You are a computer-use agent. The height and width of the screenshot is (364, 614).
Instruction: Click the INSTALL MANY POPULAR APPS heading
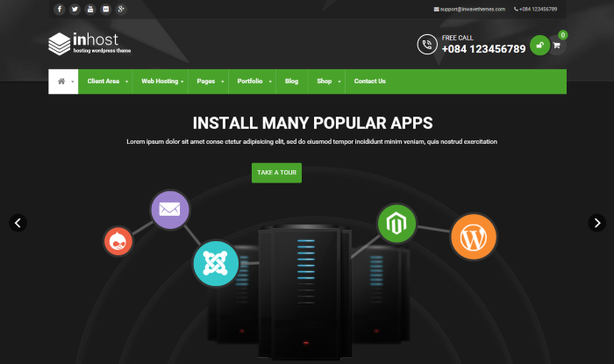[312, 123]
